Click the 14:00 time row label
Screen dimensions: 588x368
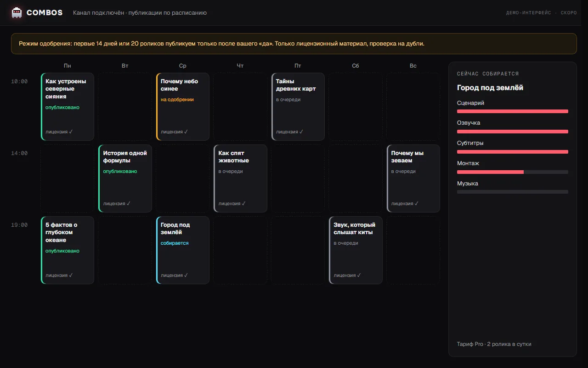[19, 153]
